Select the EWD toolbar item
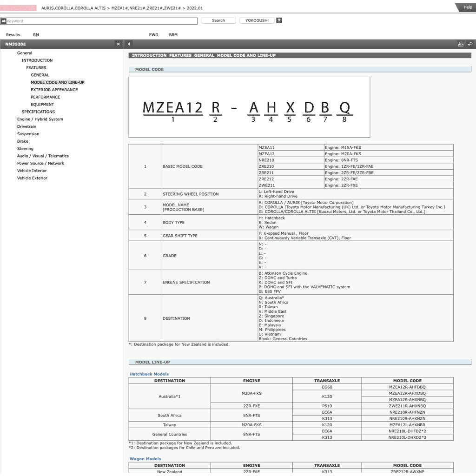The image size is (476, 476). point(153,34)
